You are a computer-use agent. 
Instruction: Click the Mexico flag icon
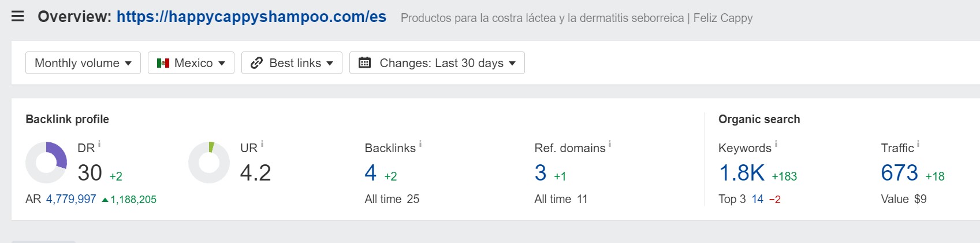point(163,63)
